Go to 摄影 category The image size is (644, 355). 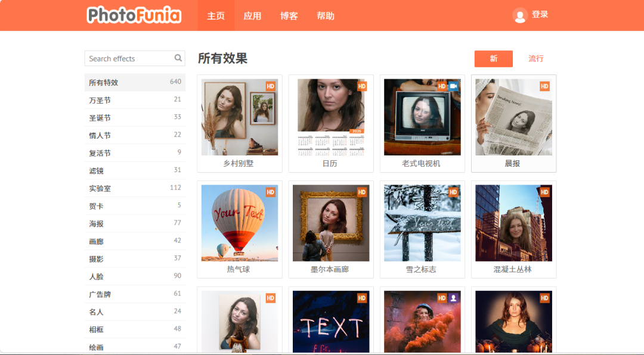(x=135, y=259)
